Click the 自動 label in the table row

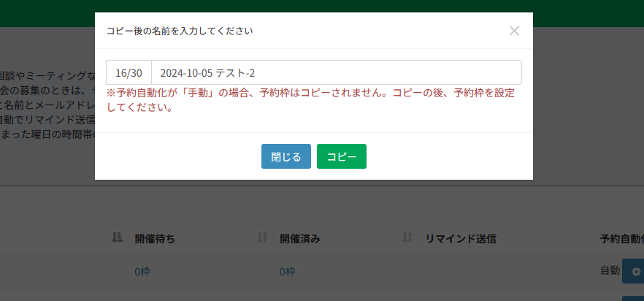pos(610,270)
